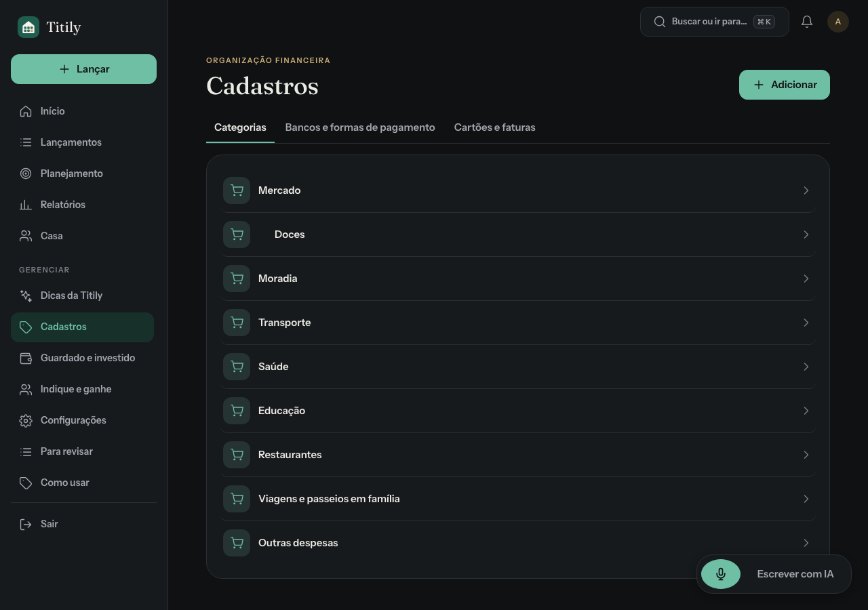Log out with Sair
This screenshot has width=868, height=610.
pyautogui.click(x=82, y=524)
